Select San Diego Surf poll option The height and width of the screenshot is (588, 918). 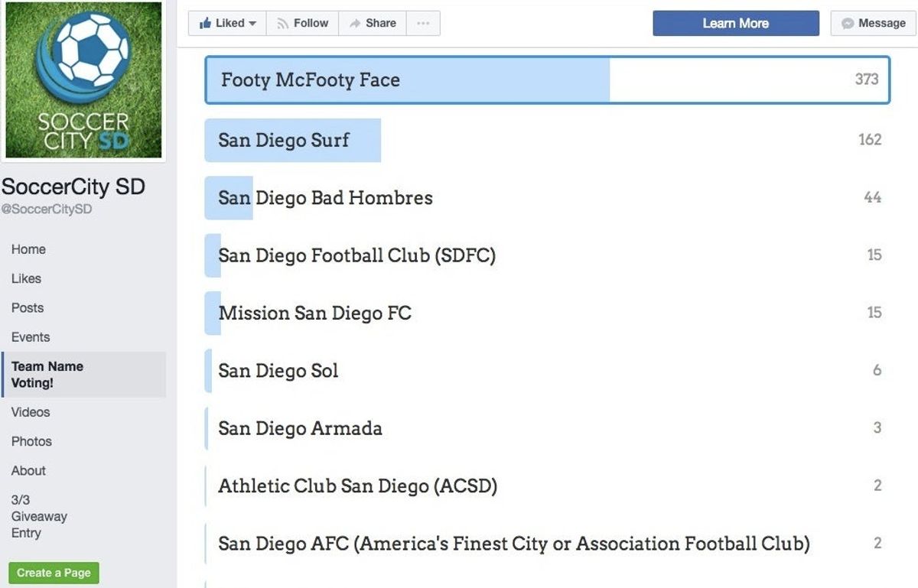coord(547,140)
